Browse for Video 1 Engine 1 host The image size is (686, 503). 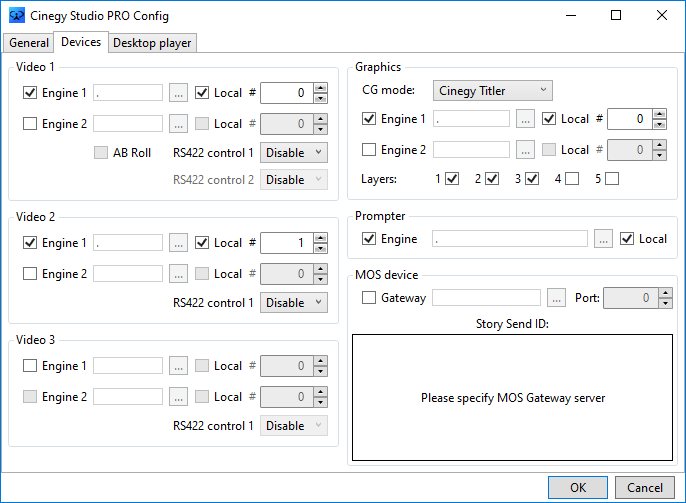click(x=178, y=93)
